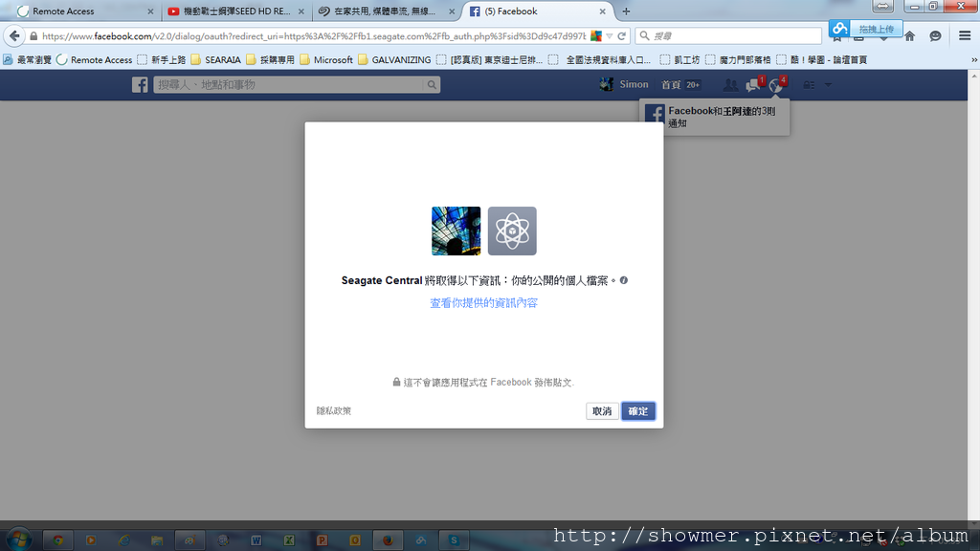Open 新手上路 bookmark

[x=162, y=60]
